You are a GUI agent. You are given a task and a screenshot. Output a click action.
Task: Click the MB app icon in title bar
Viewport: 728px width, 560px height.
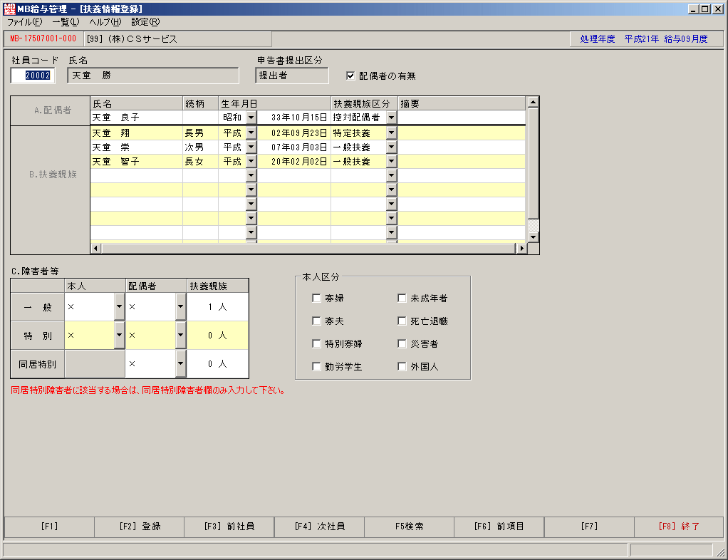click(9, 9)
